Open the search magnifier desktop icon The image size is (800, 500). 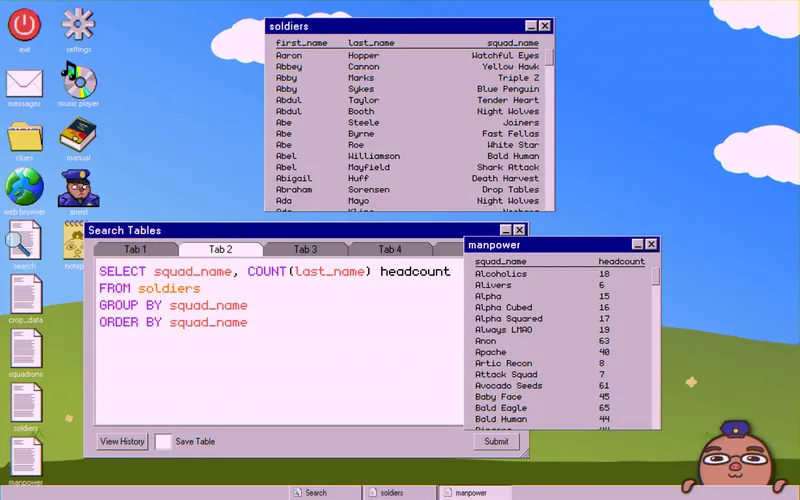tap(24, 240)
